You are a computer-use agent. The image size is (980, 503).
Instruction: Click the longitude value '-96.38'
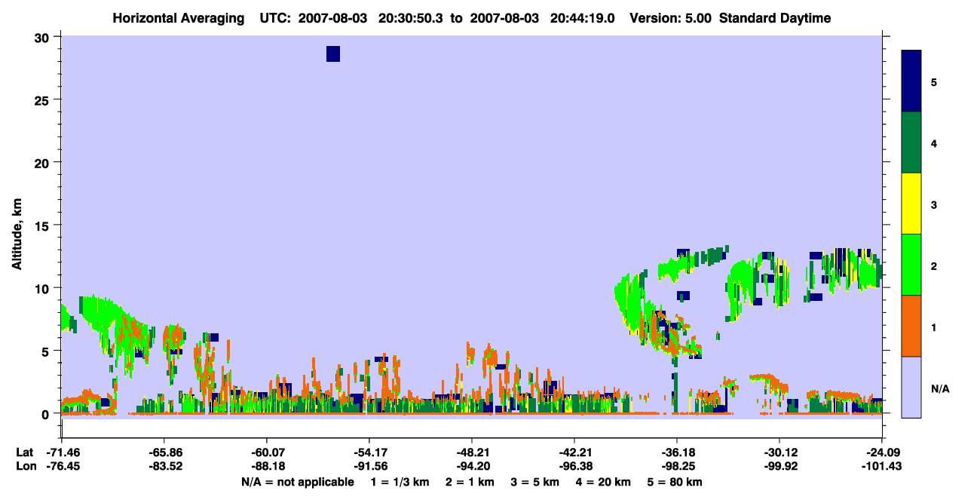(574, 466)
